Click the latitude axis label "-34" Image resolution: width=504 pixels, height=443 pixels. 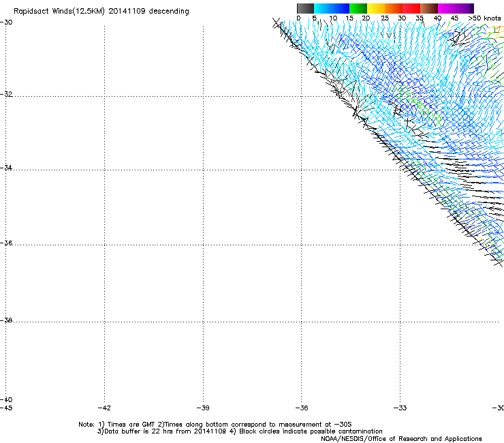tap(6, 168)
